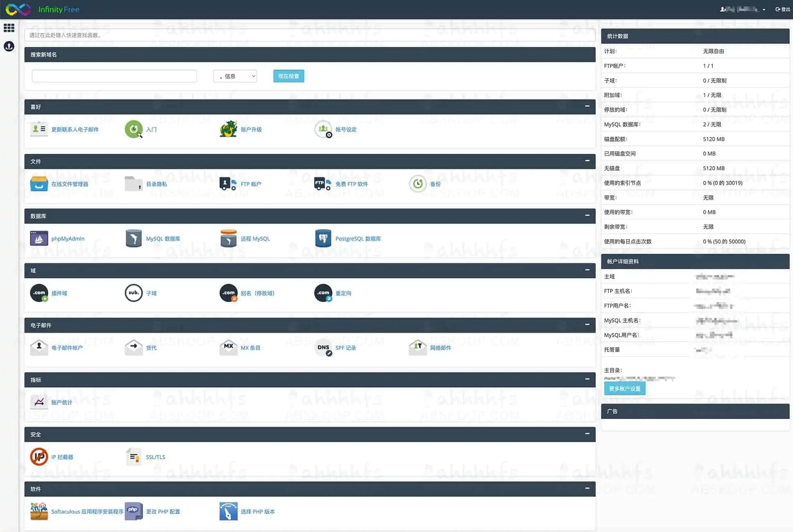
Task: Open the online file manager (在线文件管理器) icon
Action: pyautogui.click(x=39, y=184)
